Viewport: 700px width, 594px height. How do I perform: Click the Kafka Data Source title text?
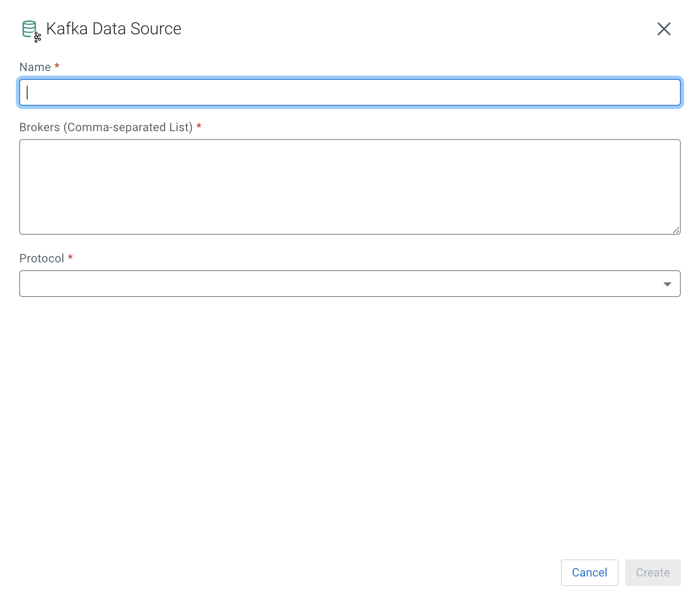pyautogui.click(x=114, y=28)
